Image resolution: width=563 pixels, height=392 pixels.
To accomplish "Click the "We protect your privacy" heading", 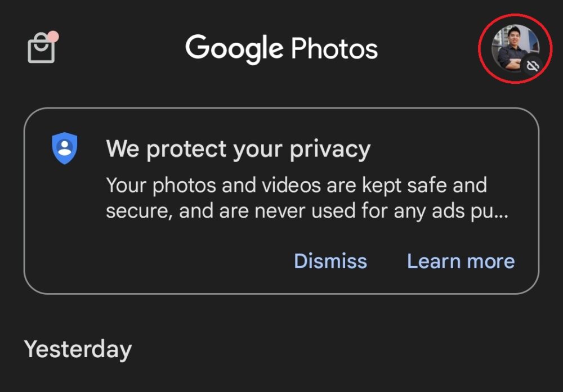I will (238, 148).
